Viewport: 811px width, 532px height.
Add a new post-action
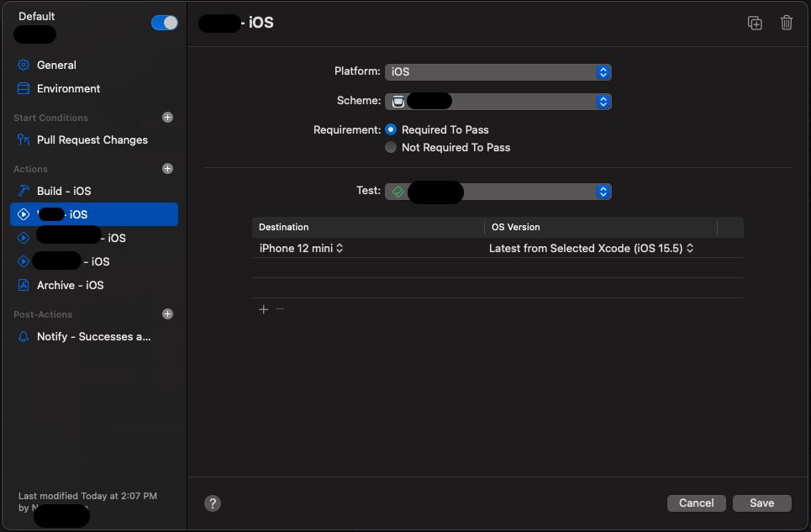coord(167,313)
